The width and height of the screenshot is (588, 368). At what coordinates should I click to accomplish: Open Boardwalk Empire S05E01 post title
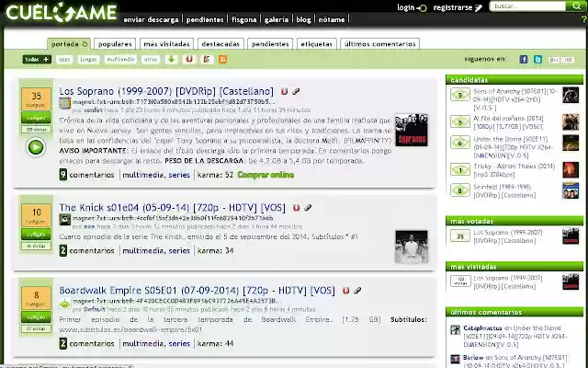pos(197,291)
